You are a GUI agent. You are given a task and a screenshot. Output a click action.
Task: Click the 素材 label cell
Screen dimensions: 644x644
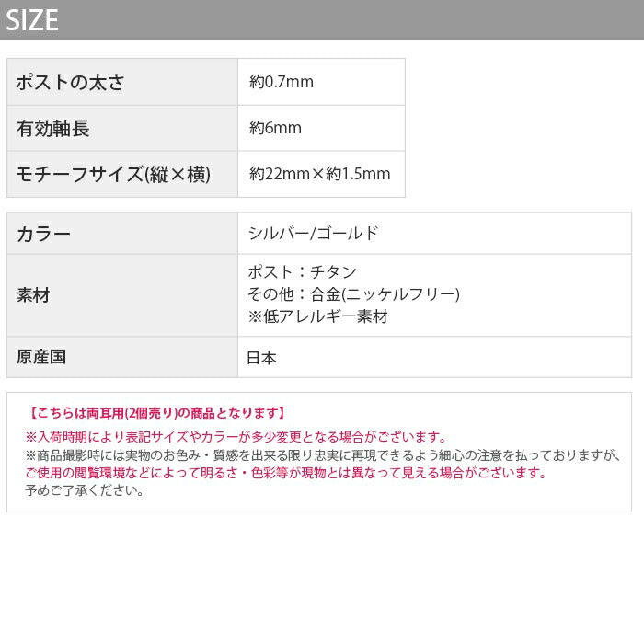[33, 295]
